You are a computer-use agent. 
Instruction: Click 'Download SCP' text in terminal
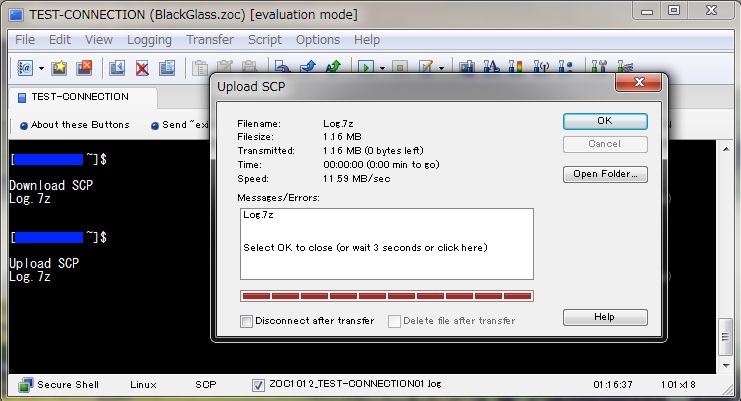pos(51,185)
